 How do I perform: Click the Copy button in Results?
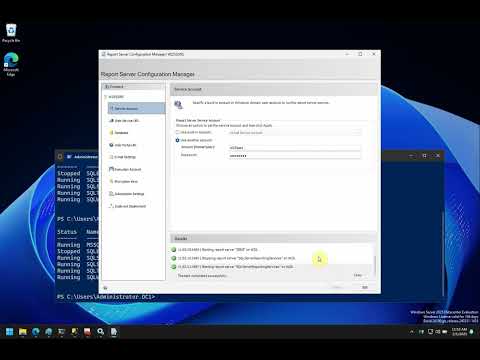tap(358, 275)
